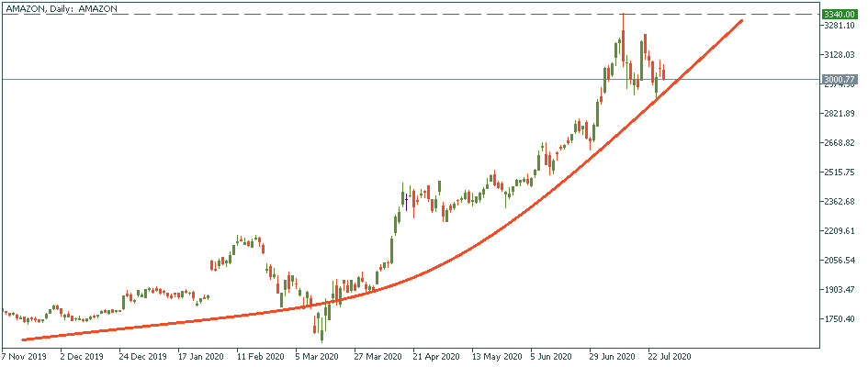
Task: Click the 1750.40 price axis label
Action: pyautogui.click(x=840, y=319)
